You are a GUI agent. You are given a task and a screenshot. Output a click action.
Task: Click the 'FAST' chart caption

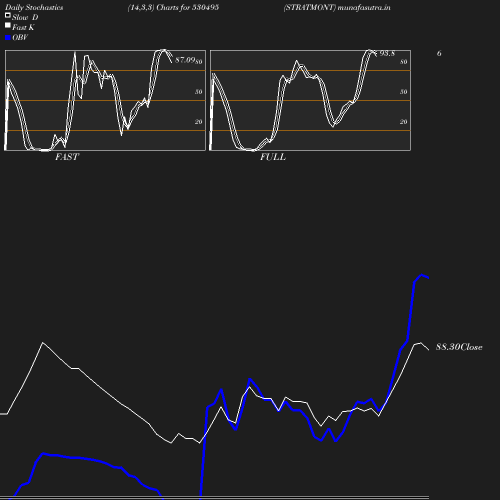click(67, 157)
